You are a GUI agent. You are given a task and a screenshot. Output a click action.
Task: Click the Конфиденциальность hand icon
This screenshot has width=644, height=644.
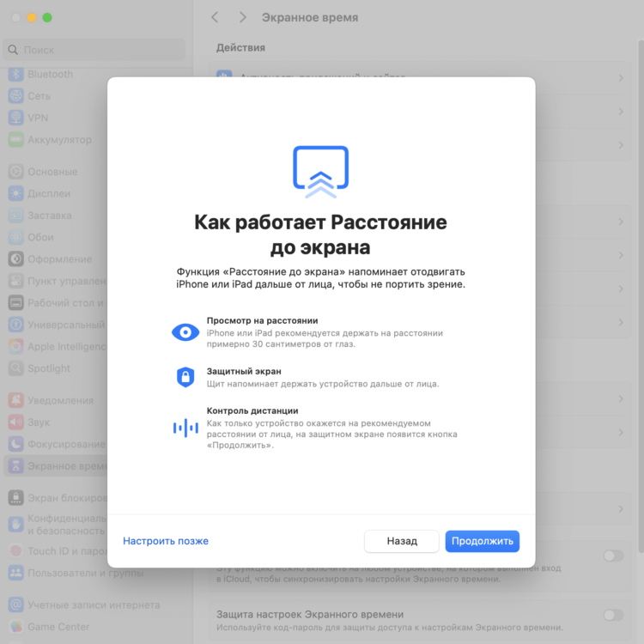(16, 525)
